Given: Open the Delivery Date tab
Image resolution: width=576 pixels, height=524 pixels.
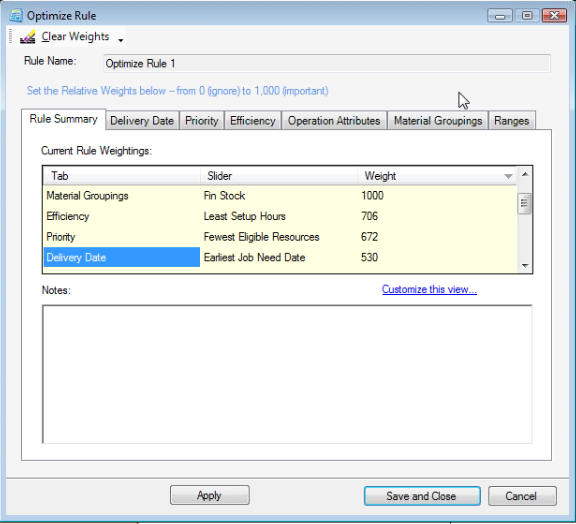Looking at the screenshot, I should [142, 121].
